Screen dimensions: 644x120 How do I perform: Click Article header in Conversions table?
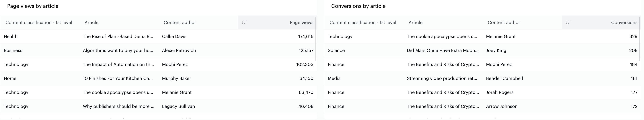[x=415, y=22]
